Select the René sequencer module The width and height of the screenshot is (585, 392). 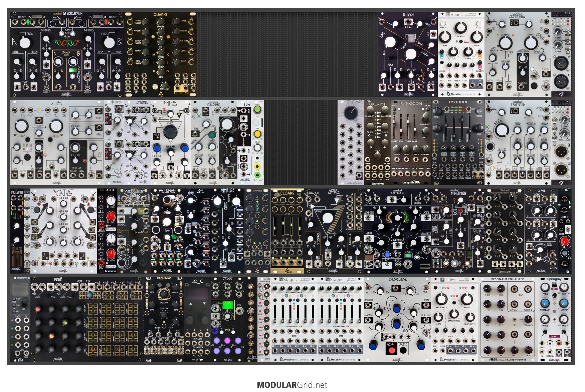pyautogui.click(x=87, y=319)
